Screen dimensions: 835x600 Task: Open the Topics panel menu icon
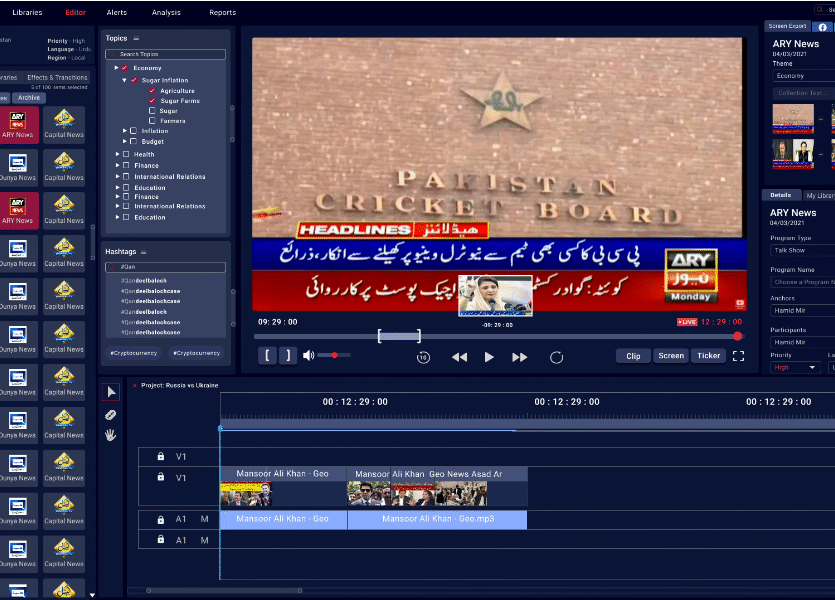pos(136,38)
